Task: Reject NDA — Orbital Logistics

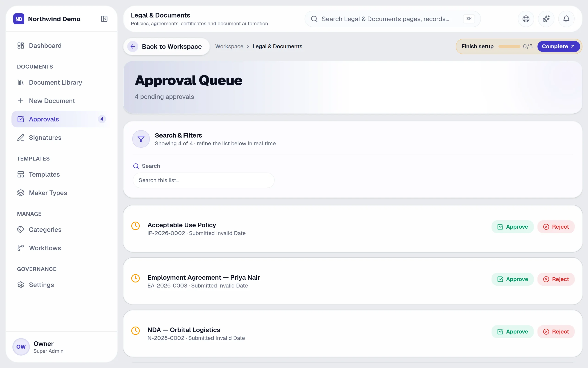Action: [x=556, y=331]
